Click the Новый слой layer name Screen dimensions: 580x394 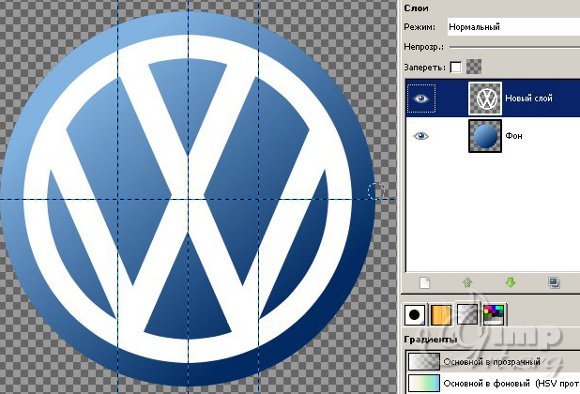[529, 98]
